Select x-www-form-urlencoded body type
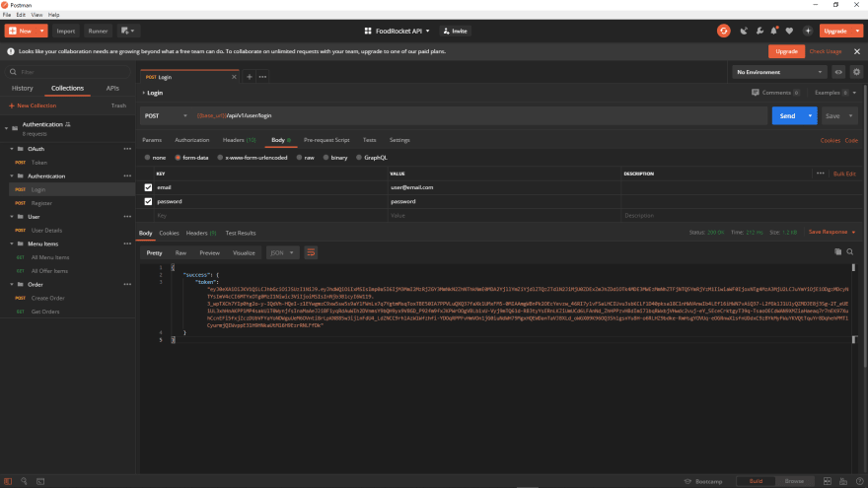This screenshot has width=868, height=488. pyautogui.click(x=220, y=158)
